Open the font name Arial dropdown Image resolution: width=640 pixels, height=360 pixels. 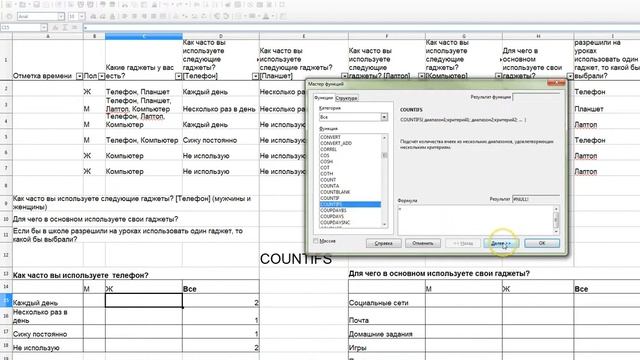tap(61, 16)
